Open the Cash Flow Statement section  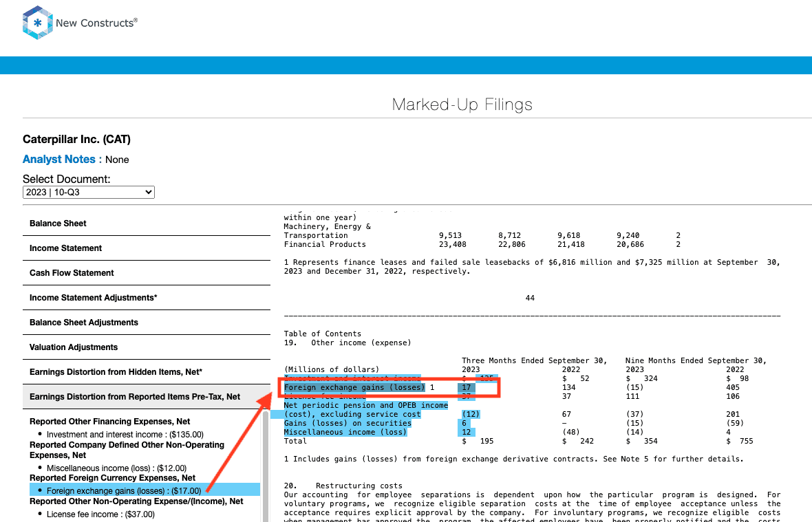pyautogui.click(x=147, y=273)
